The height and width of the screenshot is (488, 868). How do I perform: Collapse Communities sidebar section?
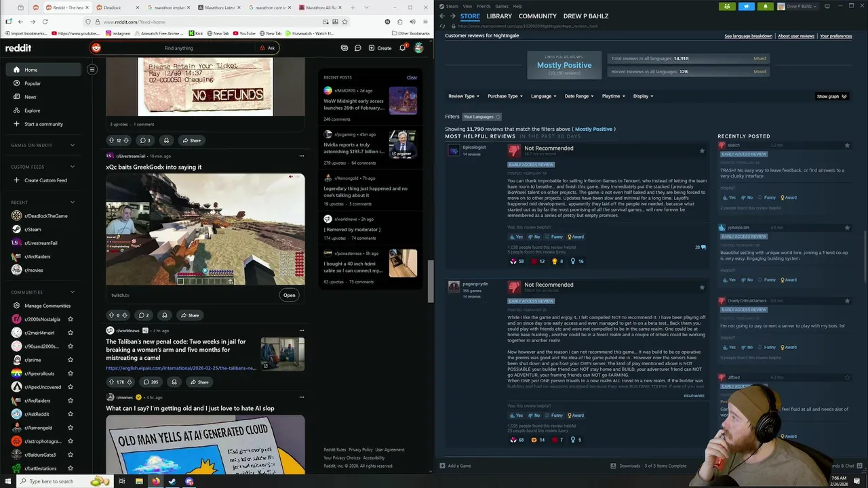[x=73, y=292]
